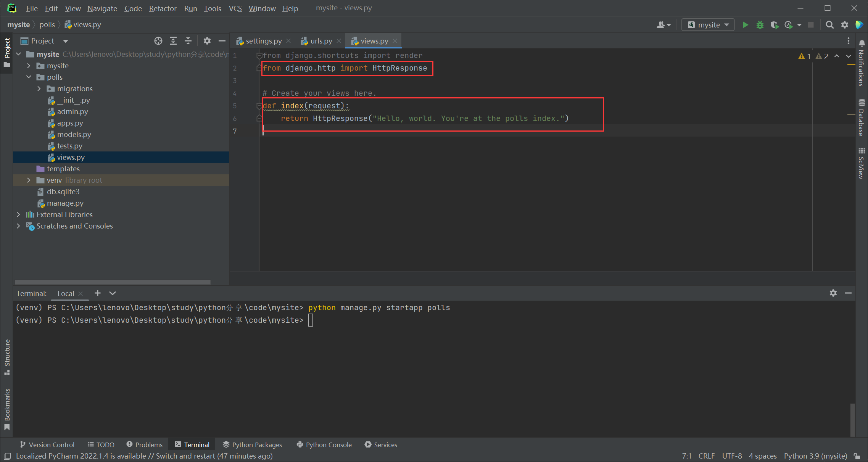The height and width of the screenshot is (462, 868).
Task: Open the Refactor menu
Action: (x=163, y=8)
